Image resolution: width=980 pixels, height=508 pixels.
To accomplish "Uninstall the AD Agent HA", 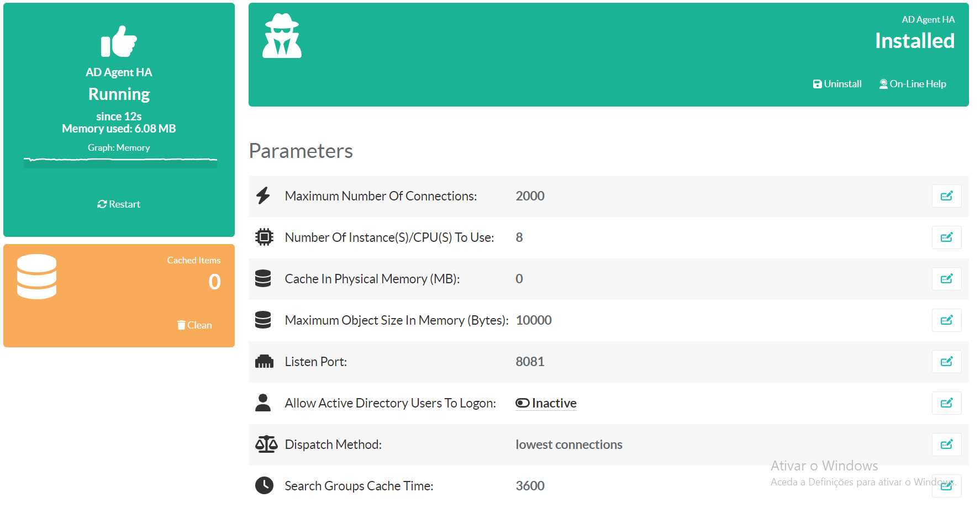I will (x=837, y=84).
